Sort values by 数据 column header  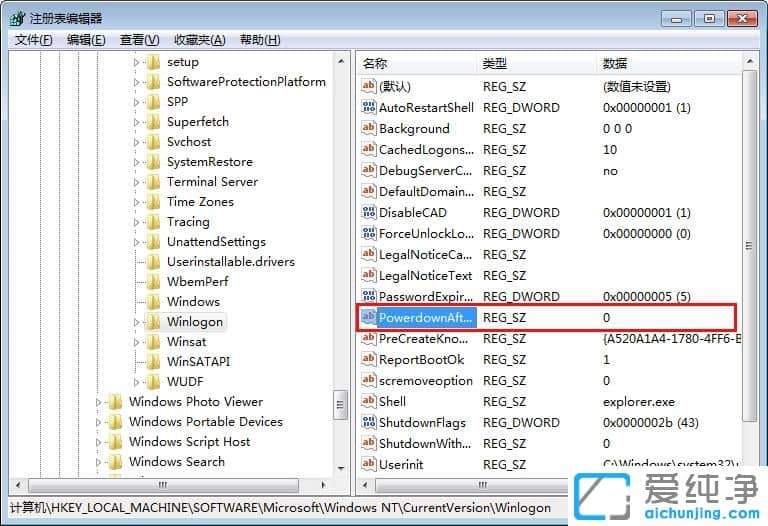pyautogui.click(x=669, y=63)
